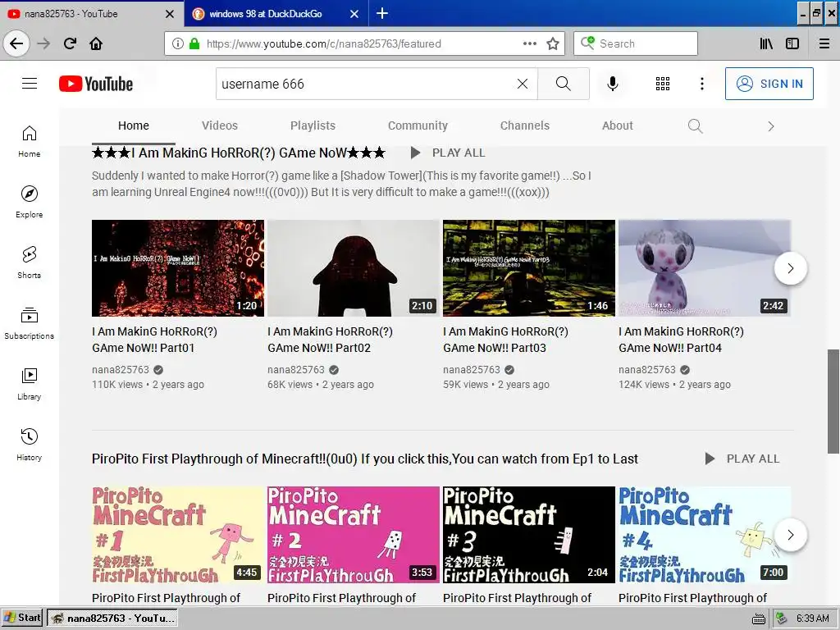Open YouTube settings three-dot menu
840x630 pixels.
(702, 84)
